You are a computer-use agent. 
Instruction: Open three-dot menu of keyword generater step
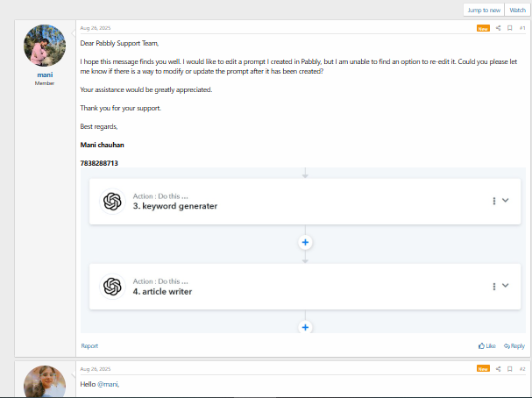[494, 201]
